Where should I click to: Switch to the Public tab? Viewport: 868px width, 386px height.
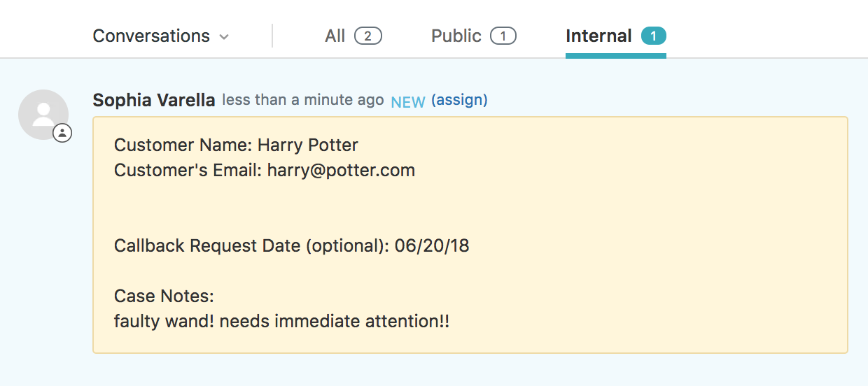474,36
